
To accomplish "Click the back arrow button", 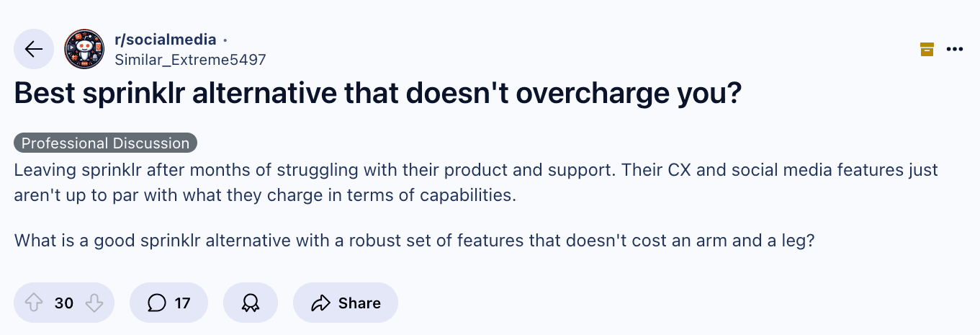I will [x=34, y=49].
